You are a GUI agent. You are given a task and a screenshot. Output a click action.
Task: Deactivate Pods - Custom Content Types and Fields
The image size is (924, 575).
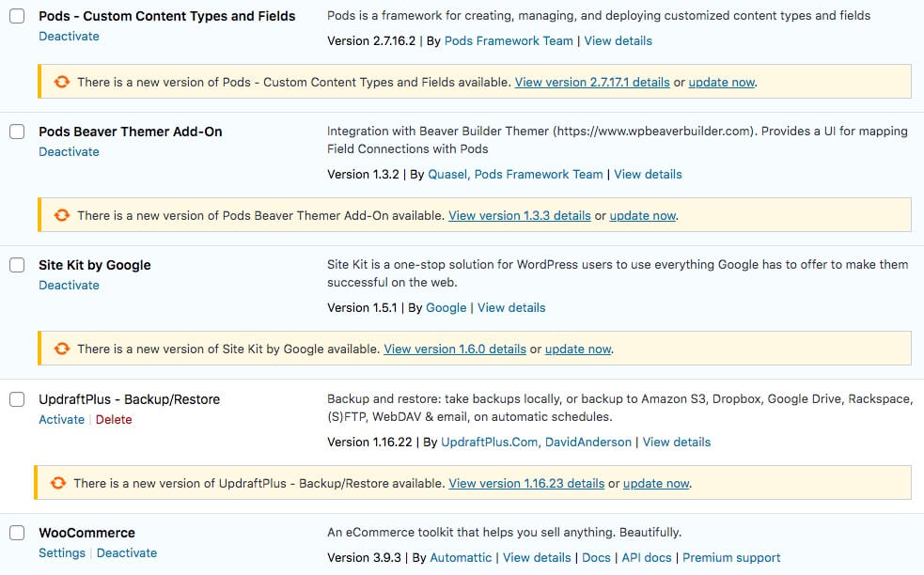tap(69, 36)
